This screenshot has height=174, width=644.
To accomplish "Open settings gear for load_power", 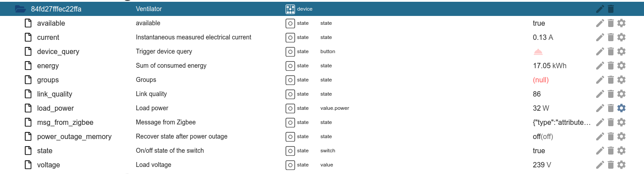I will pyautogui.click(x=621, y=108).
